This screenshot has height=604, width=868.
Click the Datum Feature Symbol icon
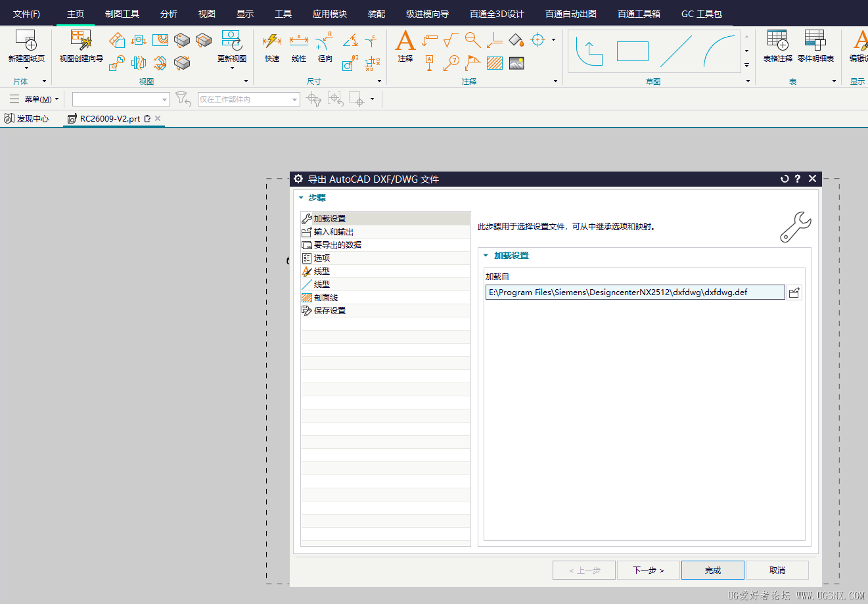pyautogui.click(x=429, y=63)
